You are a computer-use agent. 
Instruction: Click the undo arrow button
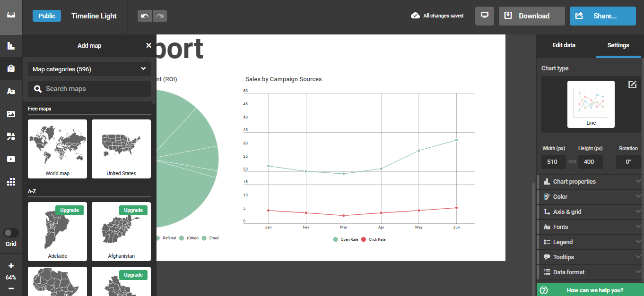pyautogui.click(x=145, y=16)
